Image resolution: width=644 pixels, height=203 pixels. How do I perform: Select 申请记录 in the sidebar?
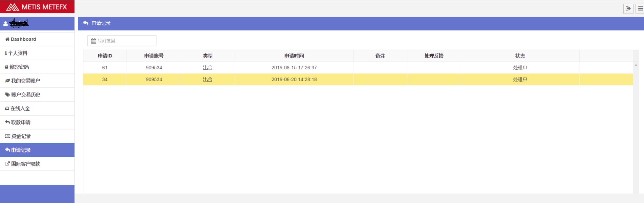(37, 150)
